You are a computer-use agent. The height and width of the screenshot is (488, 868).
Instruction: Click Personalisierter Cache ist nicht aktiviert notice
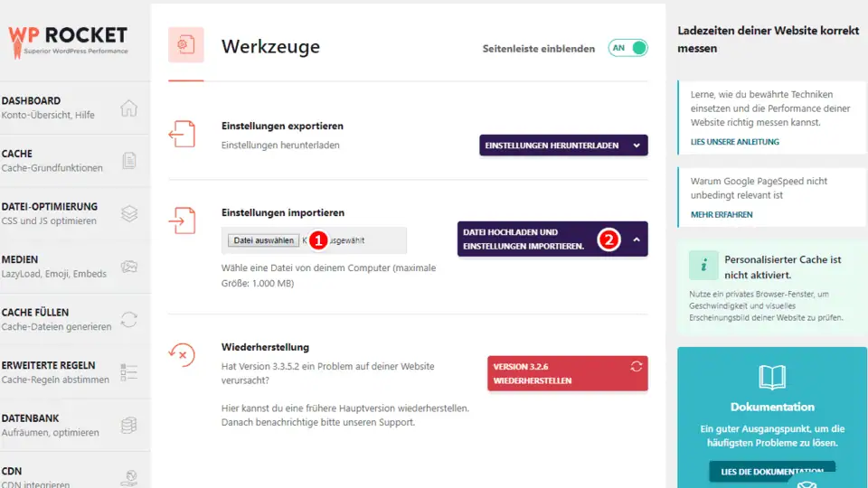771,287
